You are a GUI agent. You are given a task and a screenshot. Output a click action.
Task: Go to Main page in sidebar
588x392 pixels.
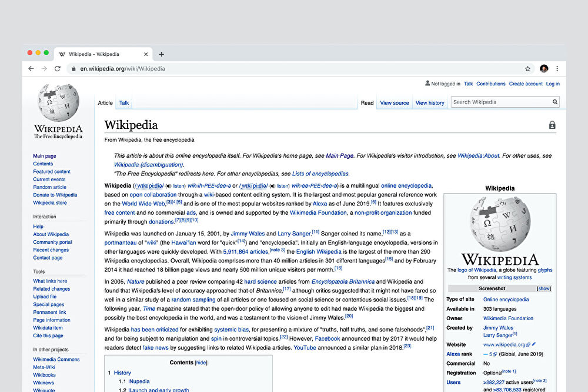pyautogui.click(x=44, y=156)
